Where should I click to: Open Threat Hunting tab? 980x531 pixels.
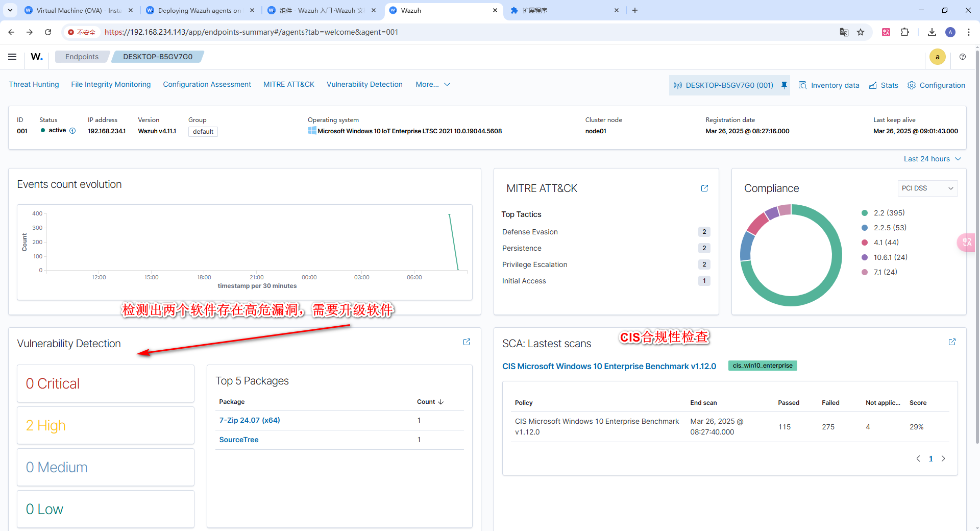pyautogui.click(x=34, y=84)
